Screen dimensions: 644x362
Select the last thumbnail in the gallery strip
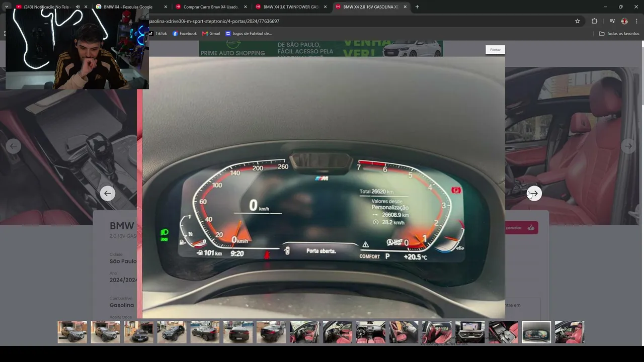click(x=570, y=332)
